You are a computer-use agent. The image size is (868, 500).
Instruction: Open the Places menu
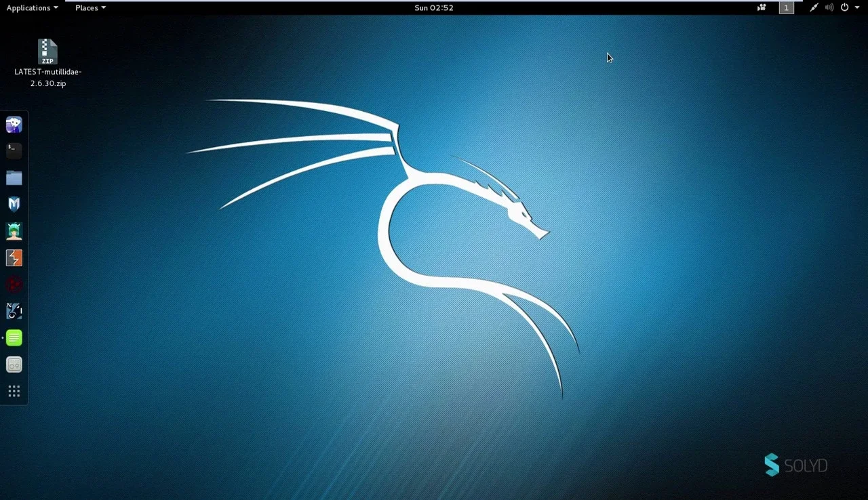point(90,7)
